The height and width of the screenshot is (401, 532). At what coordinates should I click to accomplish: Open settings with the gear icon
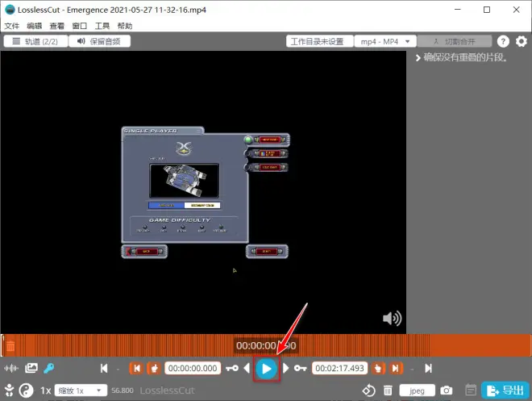coord(522,41)
